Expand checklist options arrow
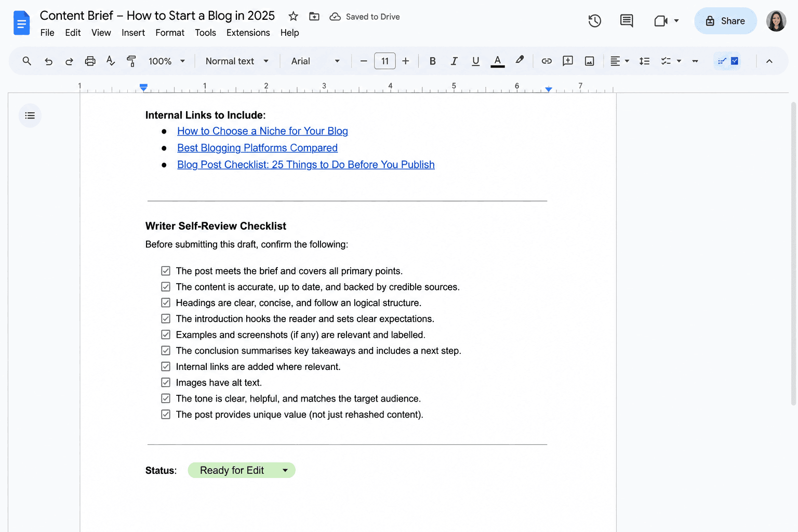This screenshot has width=798, height=532. tap(679, 61)
